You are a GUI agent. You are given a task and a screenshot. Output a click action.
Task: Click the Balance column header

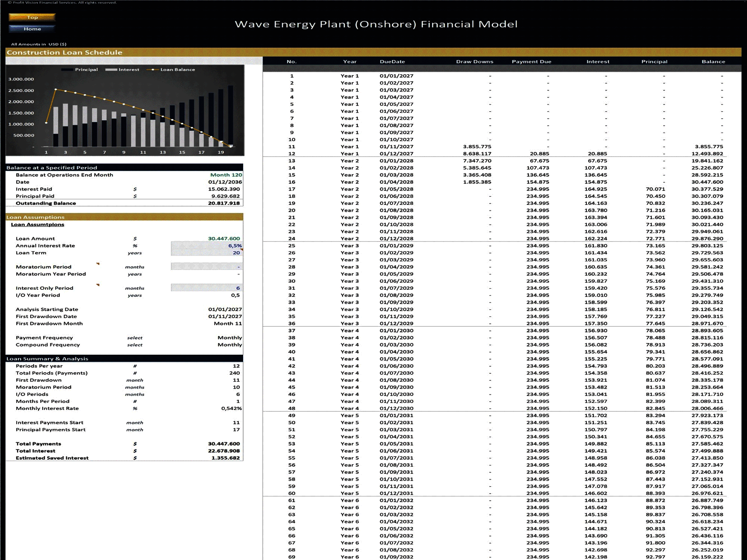(x=713, y=61)
